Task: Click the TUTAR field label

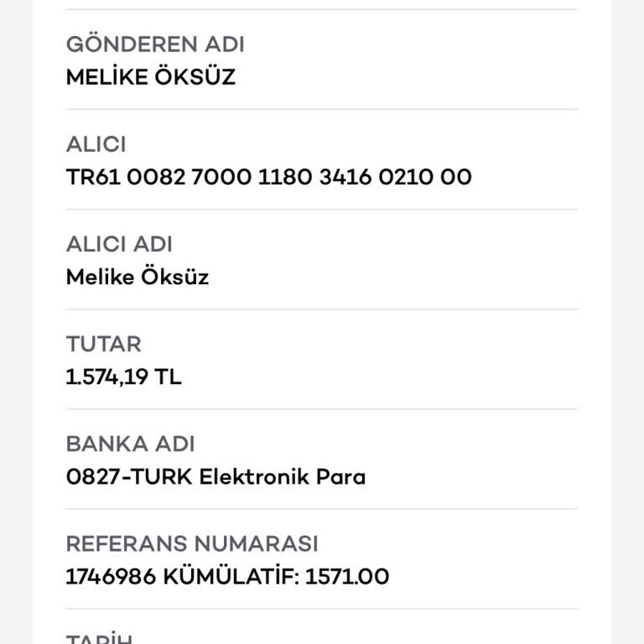Action: [104, 344]
